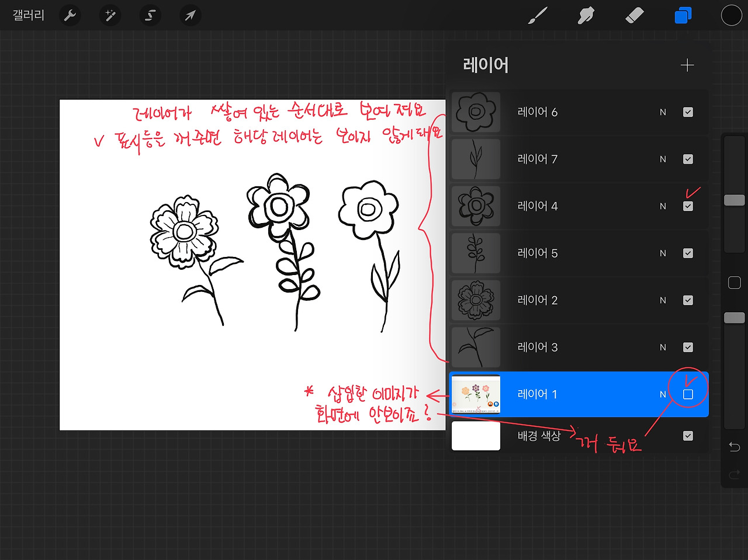The image size is (748, 560).
Task: Click the 레이어 7 layer name
Action: (x=538, y=159)
